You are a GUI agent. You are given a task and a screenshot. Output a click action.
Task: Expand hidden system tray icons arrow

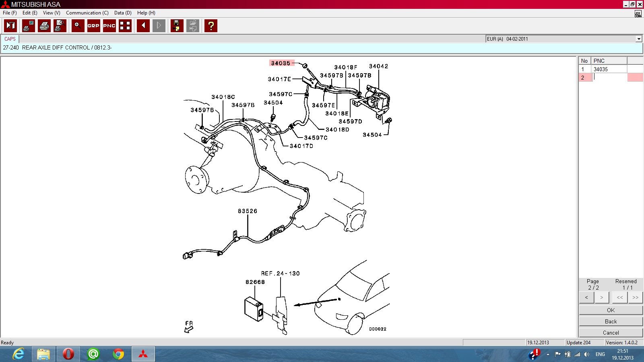548,354
